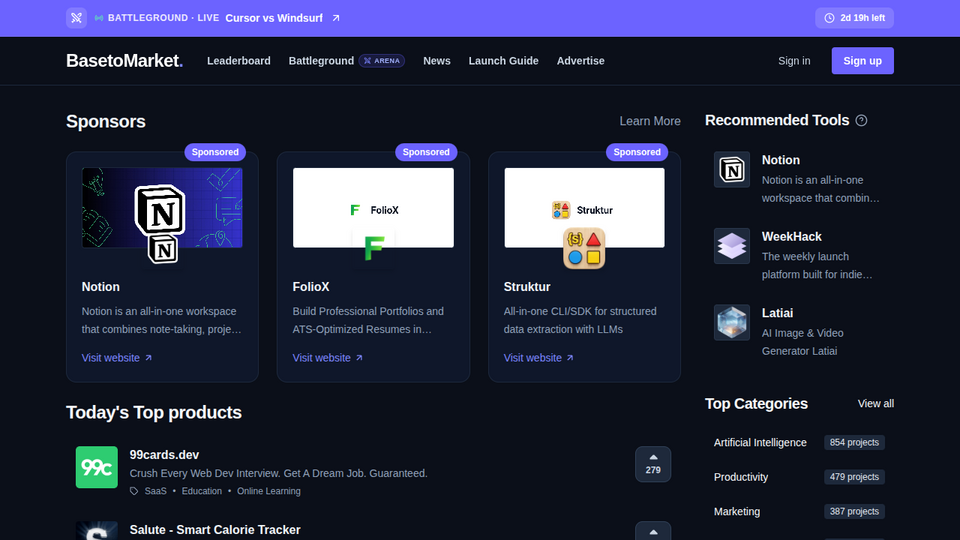The image size is (960, 540).
Task: Open the Launch Guide menu item
Action: coord(503,61)
